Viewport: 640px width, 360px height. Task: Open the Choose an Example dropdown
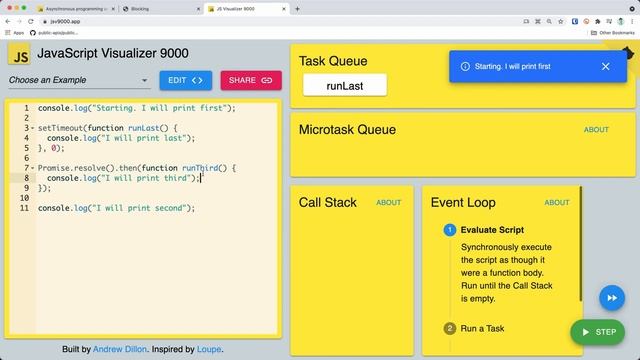click(x=79, y=80)
